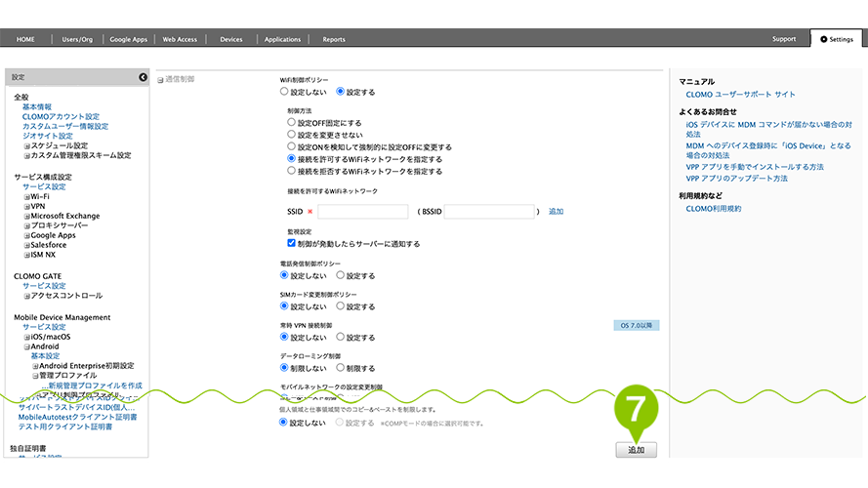
Task: Select 制限しない for データローミング制御
Action: tap(284, 367)
